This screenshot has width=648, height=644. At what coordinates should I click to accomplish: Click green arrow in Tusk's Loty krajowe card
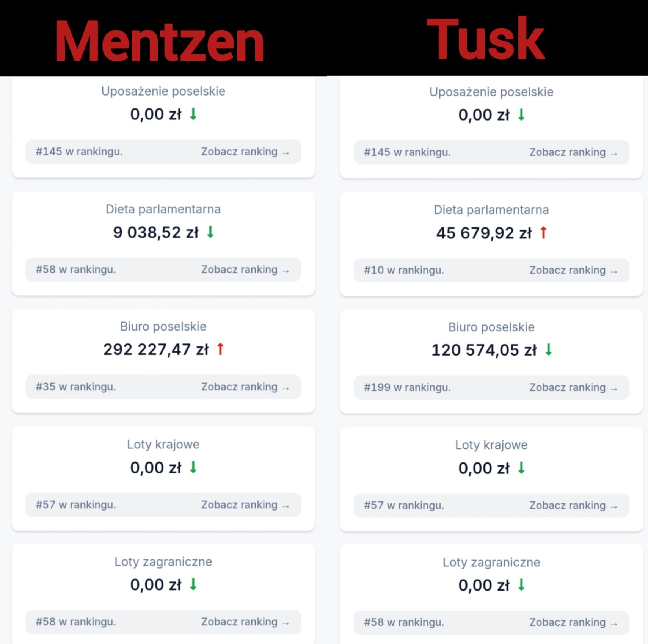click(521, 468)
